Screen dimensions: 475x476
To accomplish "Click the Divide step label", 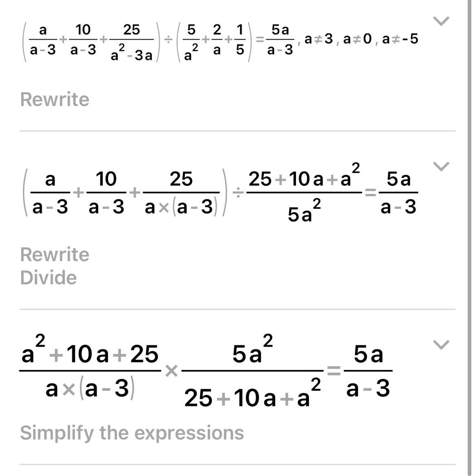I will 49,278.
